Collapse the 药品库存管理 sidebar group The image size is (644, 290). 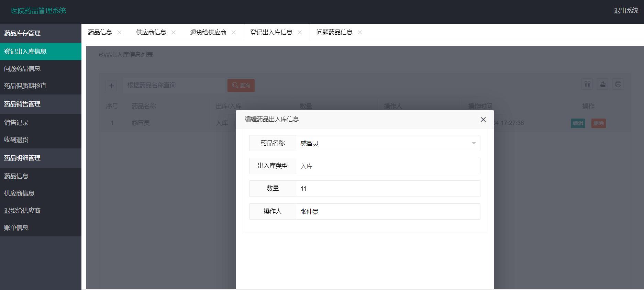point(41,33)
